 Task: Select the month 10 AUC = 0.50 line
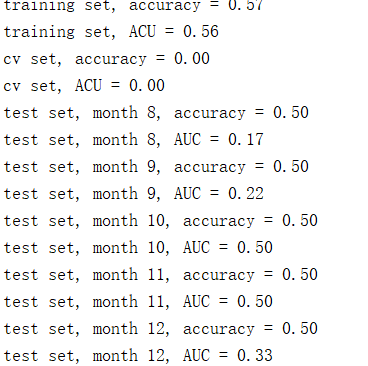[138, 248]
